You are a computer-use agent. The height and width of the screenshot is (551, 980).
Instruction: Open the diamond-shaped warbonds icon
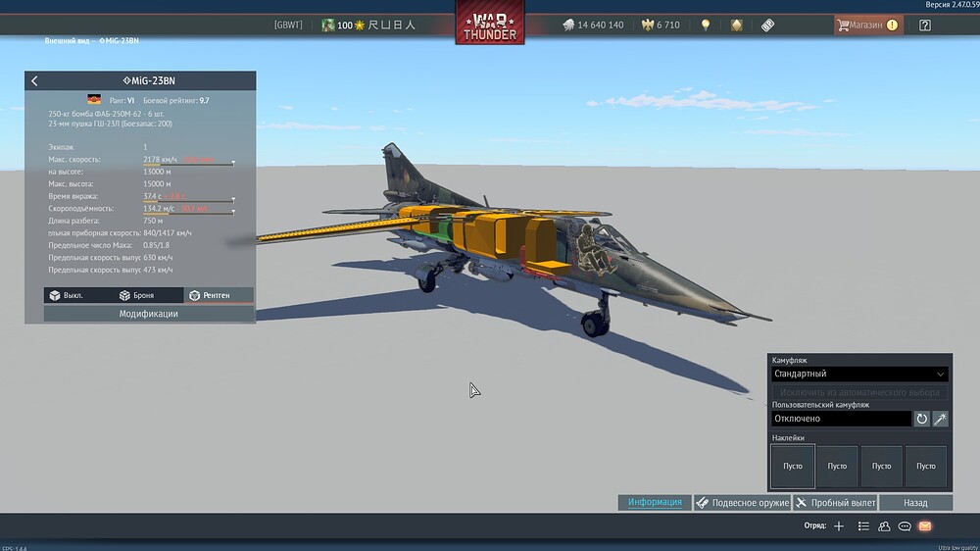tap(737, 25)
